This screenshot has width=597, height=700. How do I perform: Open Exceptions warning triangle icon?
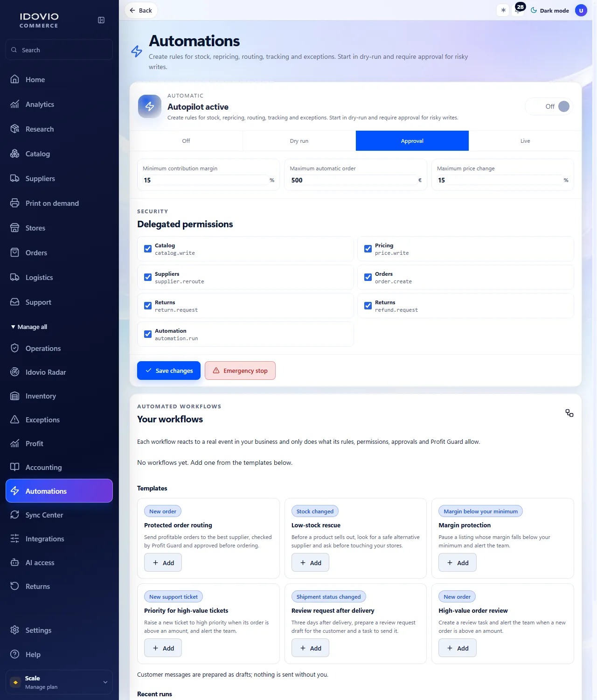(x=15, y=420)
